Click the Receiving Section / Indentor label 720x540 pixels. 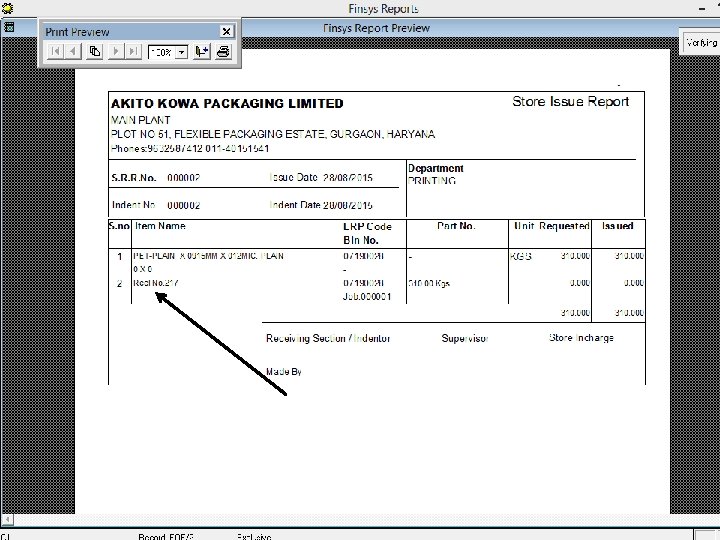tap(328, 338)
